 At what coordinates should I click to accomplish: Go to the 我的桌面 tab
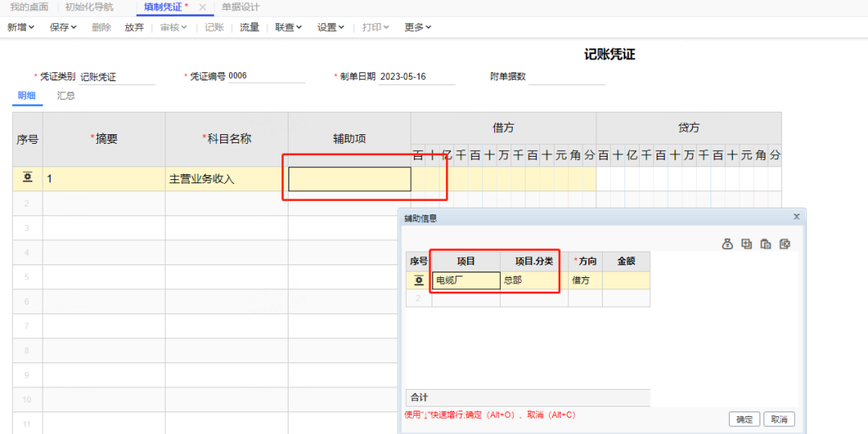tap(29, 7)
